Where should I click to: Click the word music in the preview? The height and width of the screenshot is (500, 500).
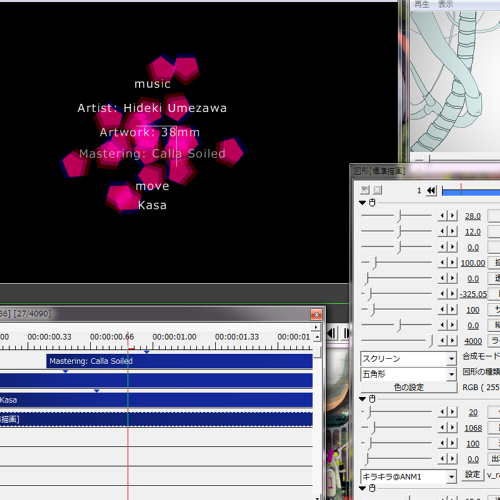tap(152, 84)
